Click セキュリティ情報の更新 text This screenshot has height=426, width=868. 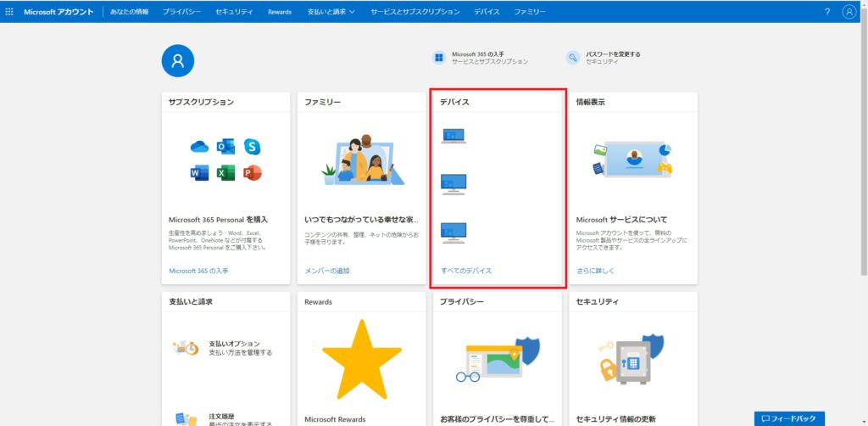[x=616, y=419]
